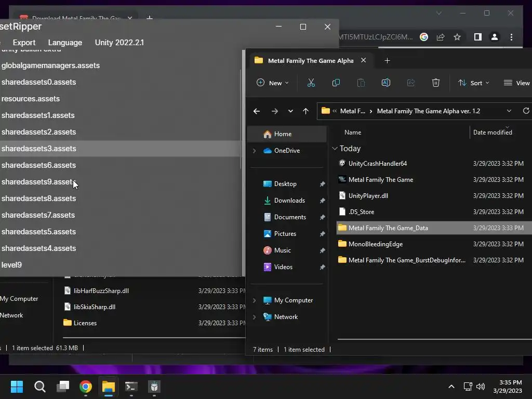
Task: Select globalgamemanagers.assets in AssetRipper
Action: pyautogui.click(x=120, y=65)
